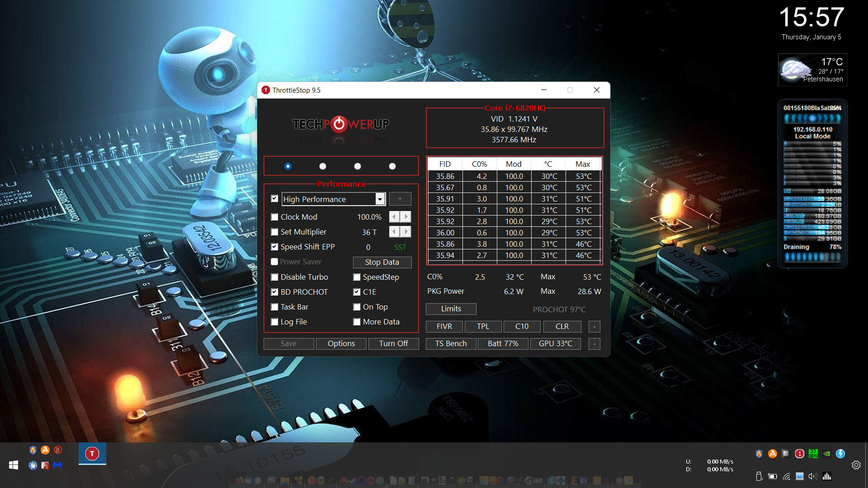Image resolution: width=868 pixels, height=488 pixels.
Task: Select the second profile radio button
Action: [x=323, y=166]
